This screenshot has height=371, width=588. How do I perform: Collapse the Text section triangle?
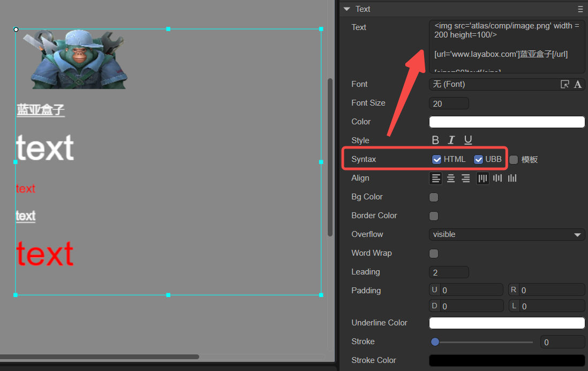click(x=346, y=9)
